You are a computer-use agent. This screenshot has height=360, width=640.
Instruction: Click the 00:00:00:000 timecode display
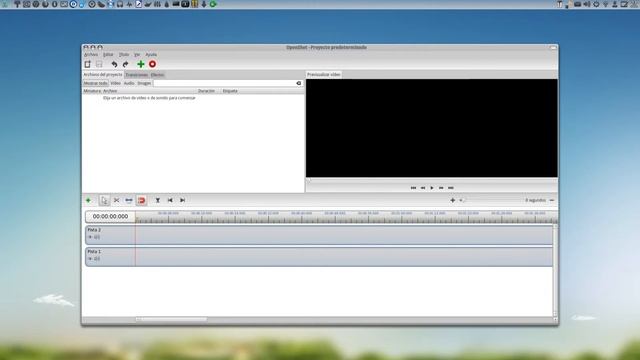[x=110, y=216]
